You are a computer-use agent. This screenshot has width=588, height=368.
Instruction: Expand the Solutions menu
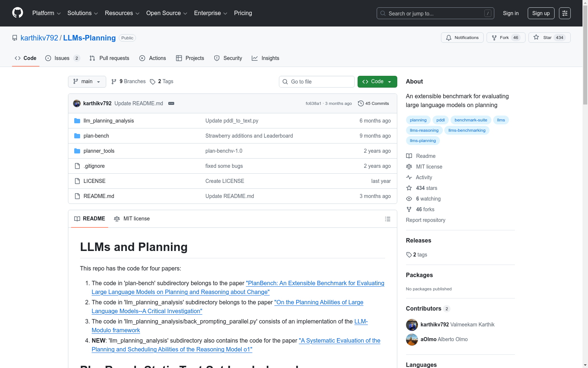(83, 13)
